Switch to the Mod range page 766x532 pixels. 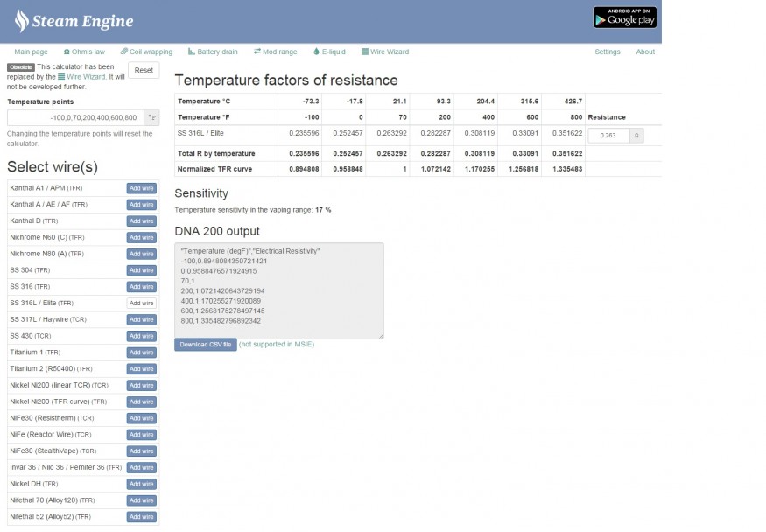click(276, 52)
